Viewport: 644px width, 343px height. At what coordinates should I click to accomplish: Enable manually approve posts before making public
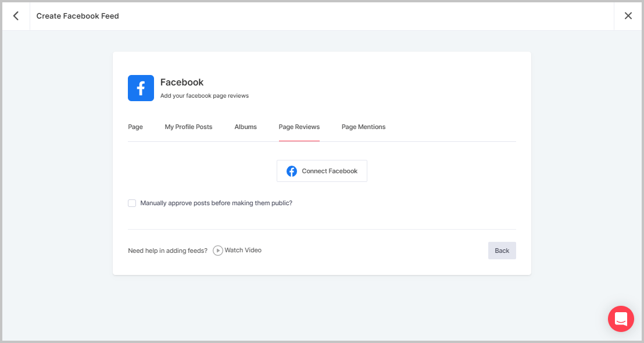132,203
